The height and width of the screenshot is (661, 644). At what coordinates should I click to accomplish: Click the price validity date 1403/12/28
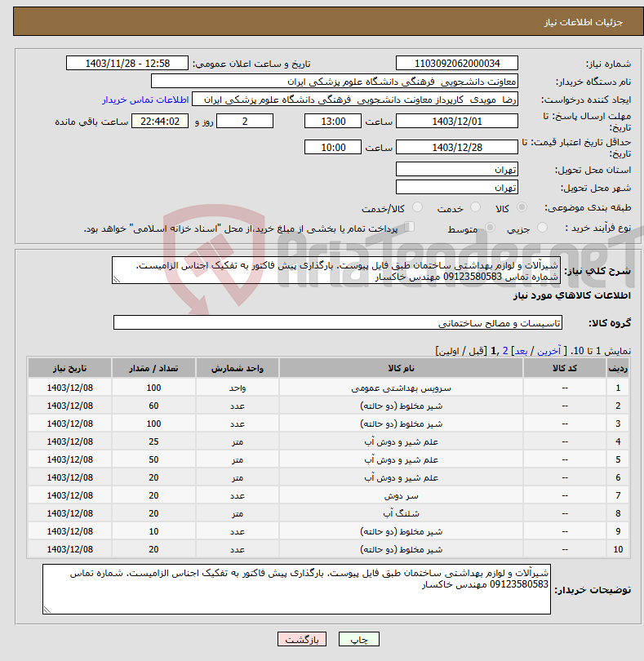pyautogui.click(x=457, y=147)
